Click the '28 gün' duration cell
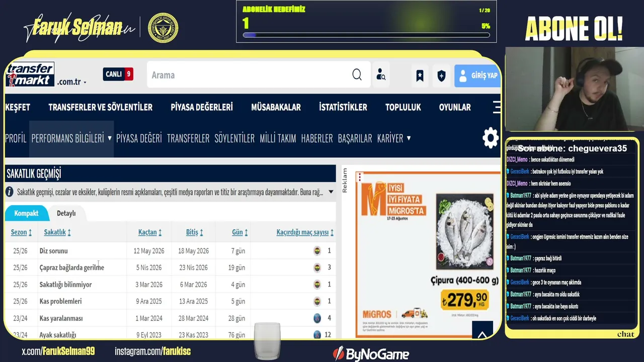The width and height of the screenshot is (644, 362). pos(236,318)
